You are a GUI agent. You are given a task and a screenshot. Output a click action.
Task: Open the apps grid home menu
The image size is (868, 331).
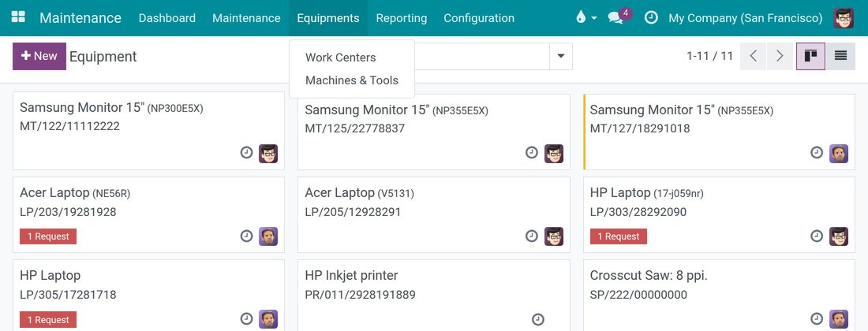click(x=18, y=17)
